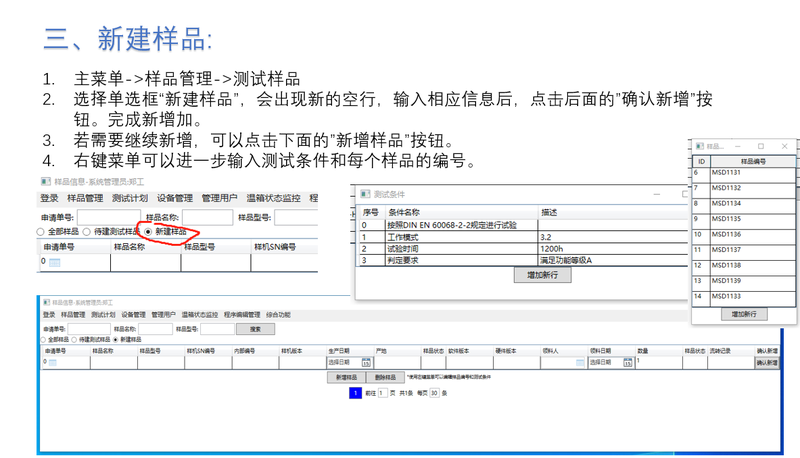800x458 pixels.
Task: Click 申请单号 input in upper window
Action: click(x=109, y=217)
